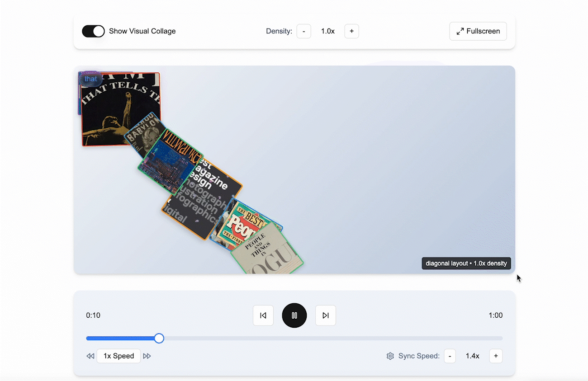
Task: Click the diagonal layout density label
Action: click(466, 263)
